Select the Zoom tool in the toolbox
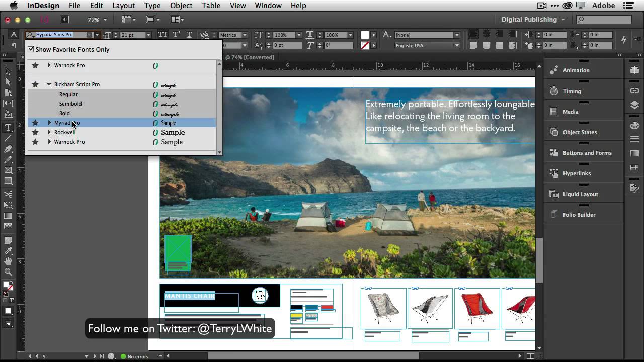This screenshot has height=362, width=644. [8, 272]
